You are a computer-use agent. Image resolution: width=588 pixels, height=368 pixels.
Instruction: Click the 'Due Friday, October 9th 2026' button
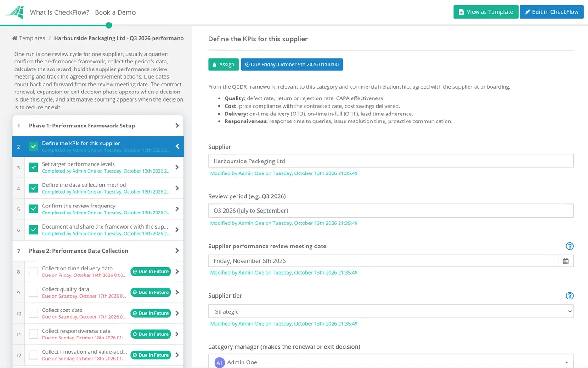tap(292, 64)
